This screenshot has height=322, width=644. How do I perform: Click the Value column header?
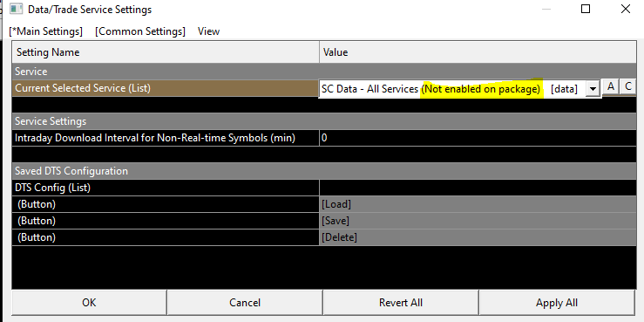tap(478, 52)
